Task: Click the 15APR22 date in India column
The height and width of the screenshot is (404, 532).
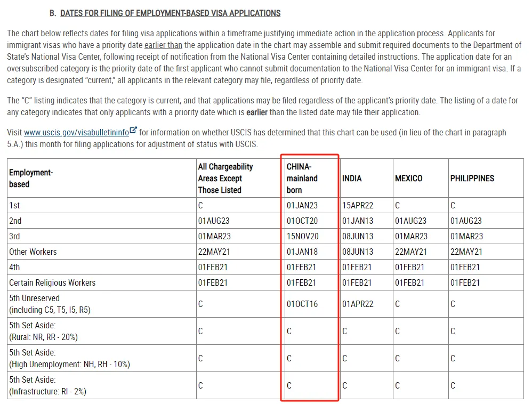Action: (x=358, y=205)
